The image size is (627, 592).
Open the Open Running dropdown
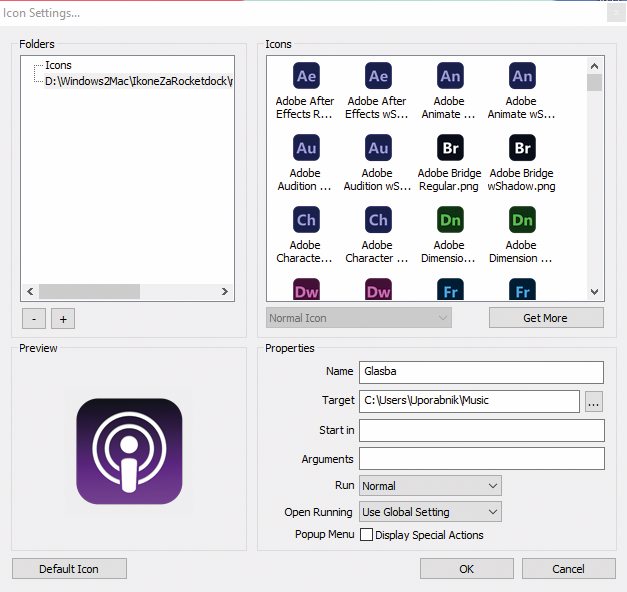click(430, 512)
